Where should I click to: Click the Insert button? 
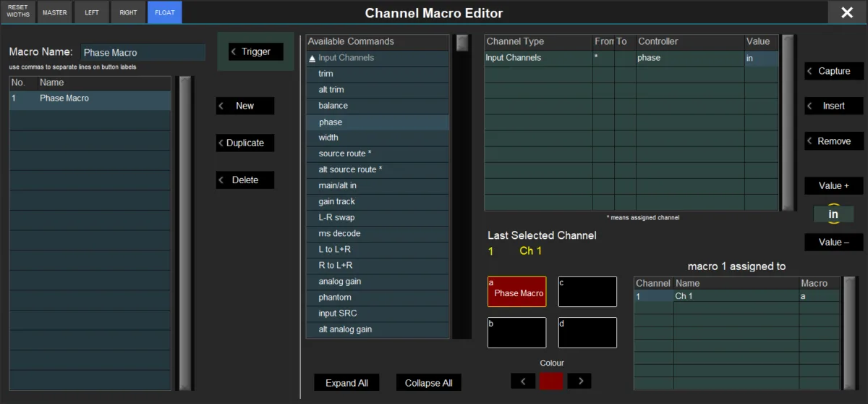pyautogui.click(x=834, y=106)
